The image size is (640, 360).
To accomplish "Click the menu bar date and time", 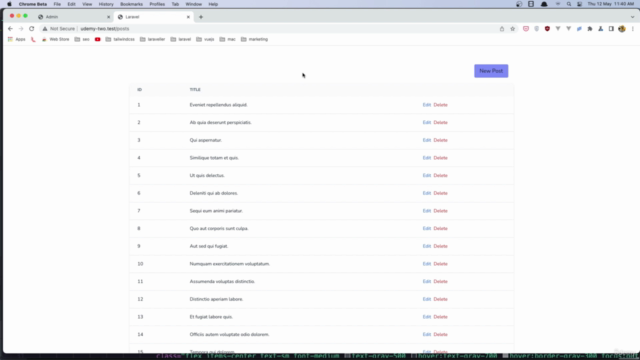I will click(x=611, y=4).
